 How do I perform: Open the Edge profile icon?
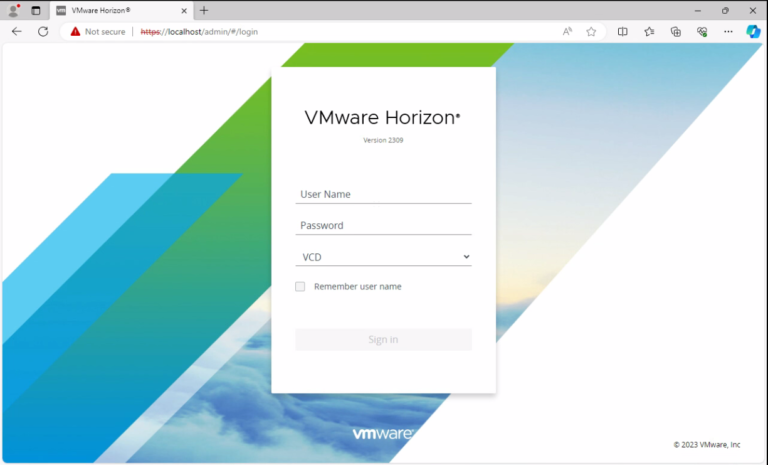(14, 10)
